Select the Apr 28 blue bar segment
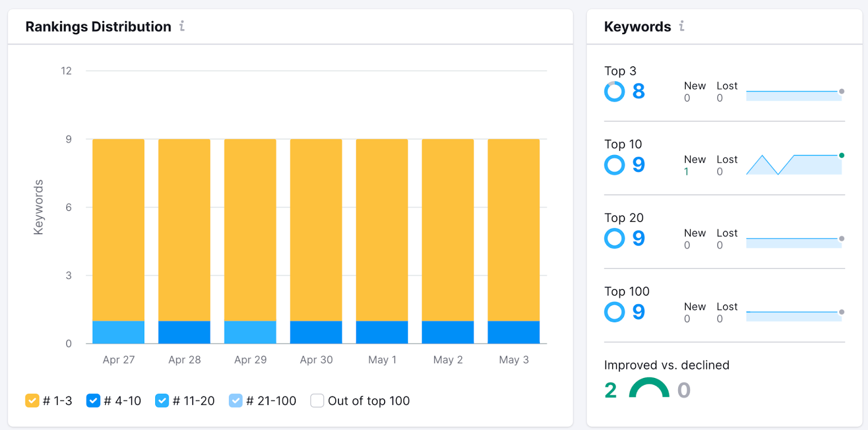The height and width of the screenshot is (430, 868). 184,332
